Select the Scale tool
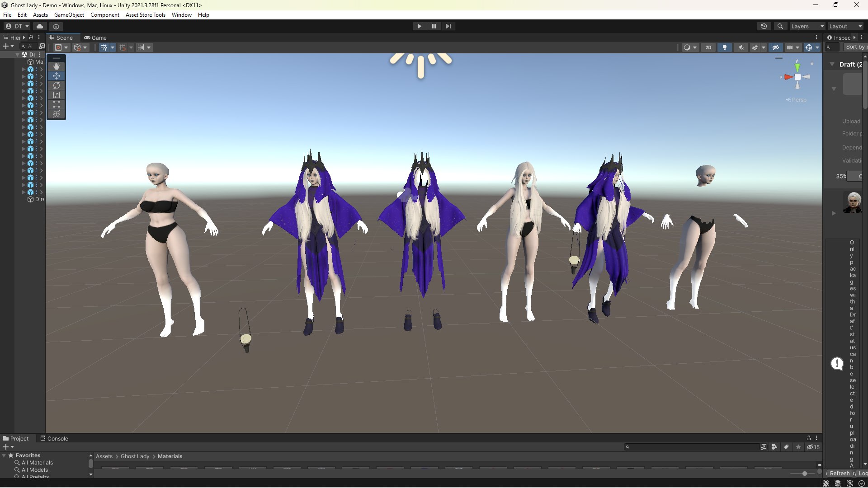This screenshot has width=868, height=488. (57, 95)
